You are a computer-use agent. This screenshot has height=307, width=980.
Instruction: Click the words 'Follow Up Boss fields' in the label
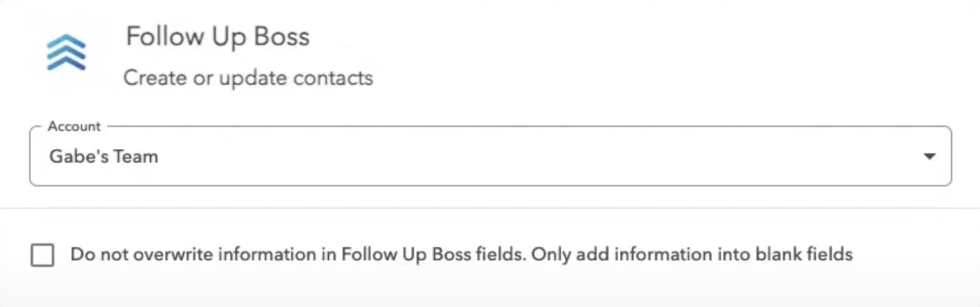tap(433, 255)
